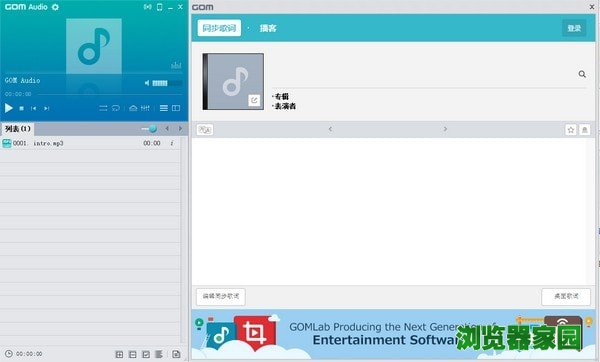The width and height of the screenshot is (600, 362).
Task: Mute audio with the speaker icon
Action: [147, 83]
